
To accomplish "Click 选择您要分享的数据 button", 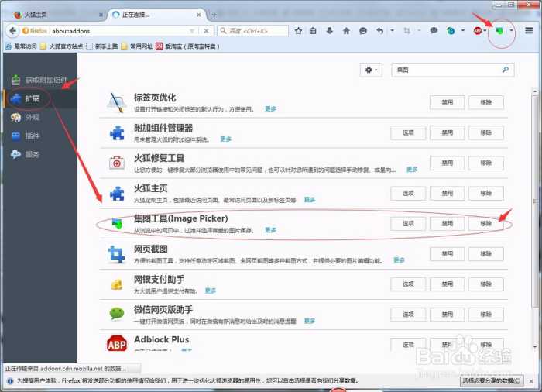I will point(492,381).
